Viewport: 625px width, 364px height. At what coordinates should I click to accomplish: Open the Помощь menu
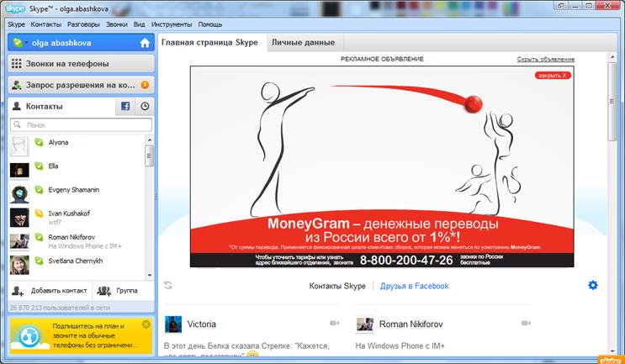click(210, 24)
